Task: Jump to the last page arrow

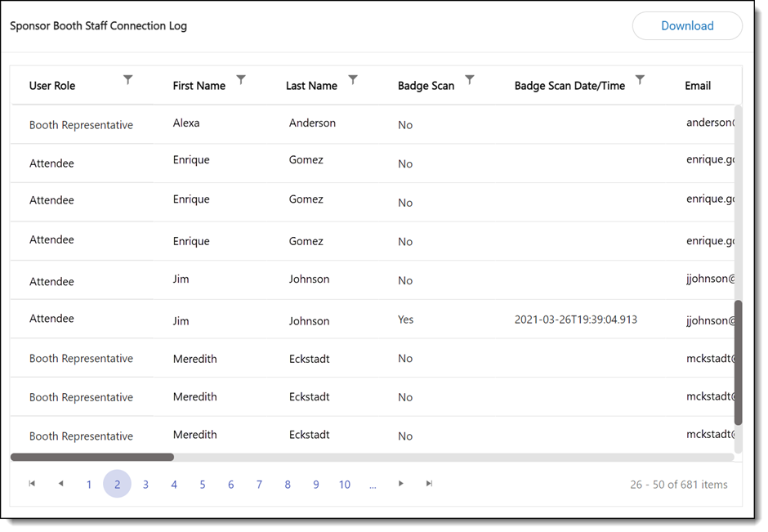Action: [x=429, y=484]
